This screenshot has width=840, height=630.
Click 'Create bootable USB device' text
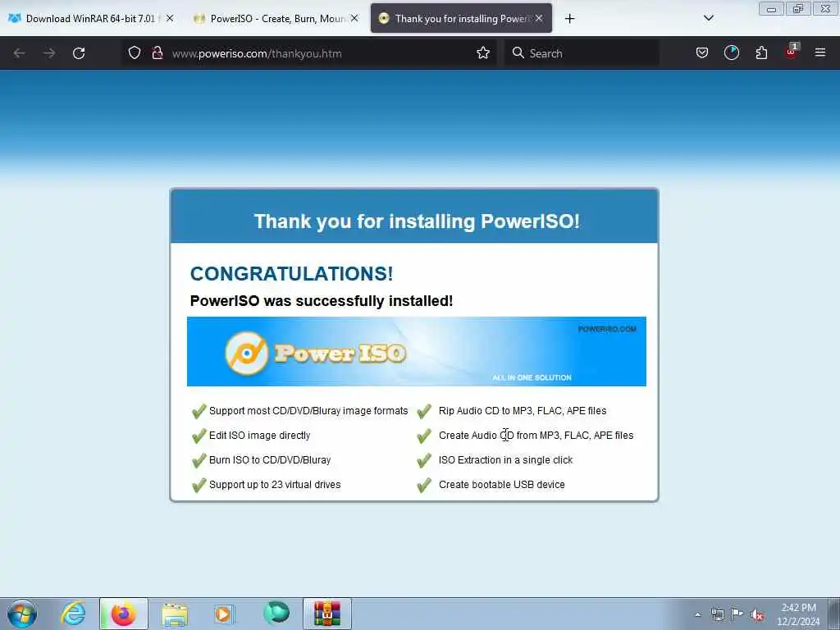pyautogui.click(x=501, y=485)
